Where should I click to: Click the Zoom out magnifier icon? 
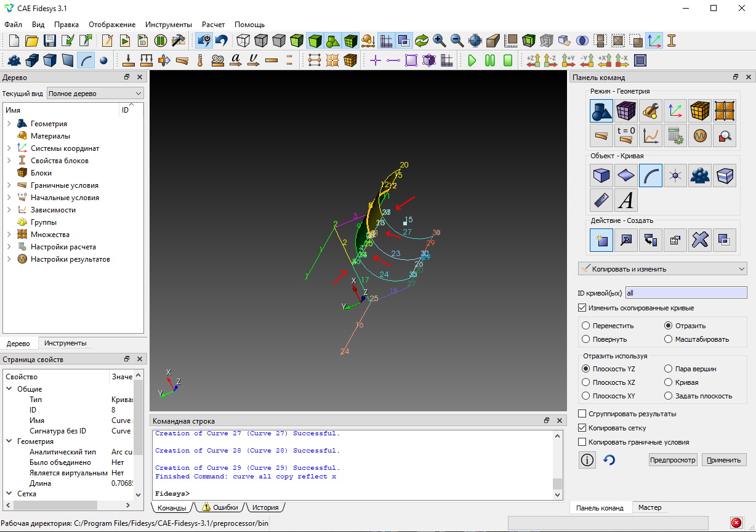point(457,41)
